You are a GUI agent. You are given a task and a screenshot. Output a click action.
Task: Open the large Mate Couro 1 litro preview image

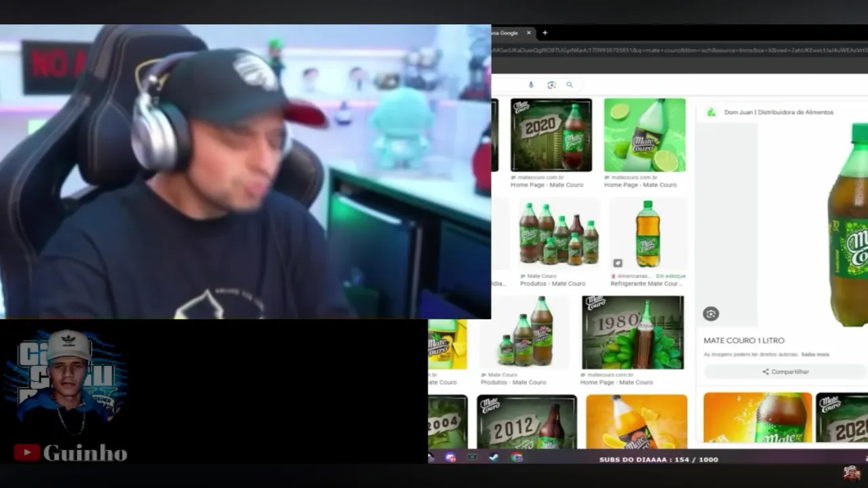tap(848, 225)
